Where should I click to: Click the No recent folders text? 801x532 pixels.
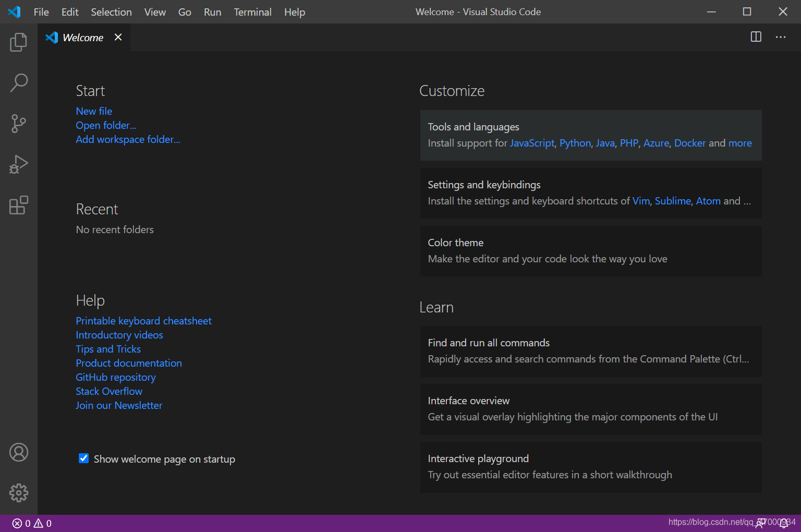click(115, 229)
